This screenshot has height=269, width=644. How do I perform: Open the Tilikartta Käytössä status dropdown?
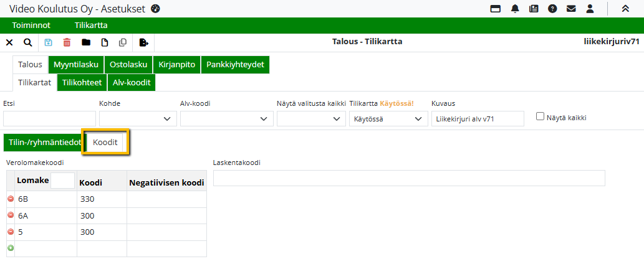[388, 119]
